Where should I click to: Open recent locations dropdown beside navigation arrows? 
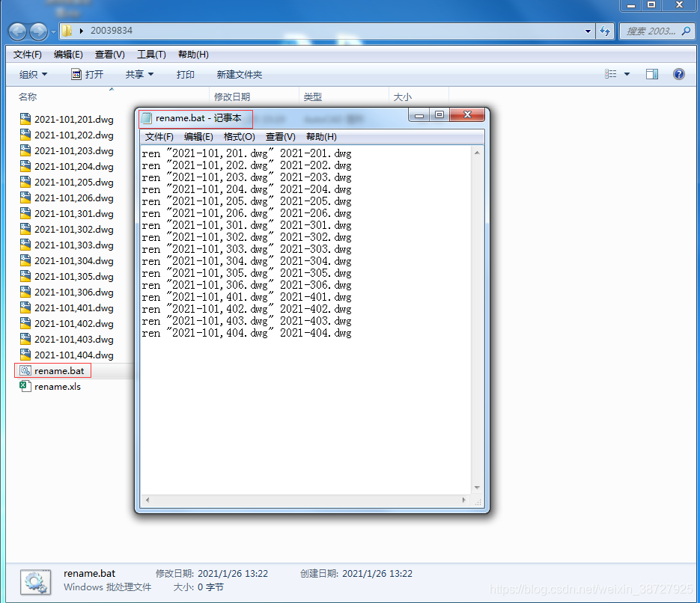click(x=54, y=31)
